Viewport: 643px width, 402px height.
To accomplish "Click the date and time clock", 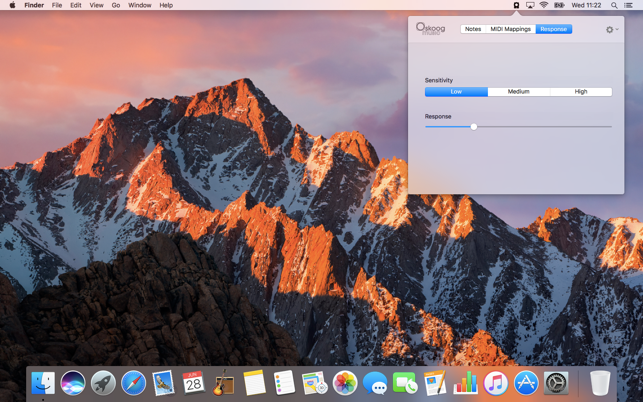I will (x=586, y=5).
